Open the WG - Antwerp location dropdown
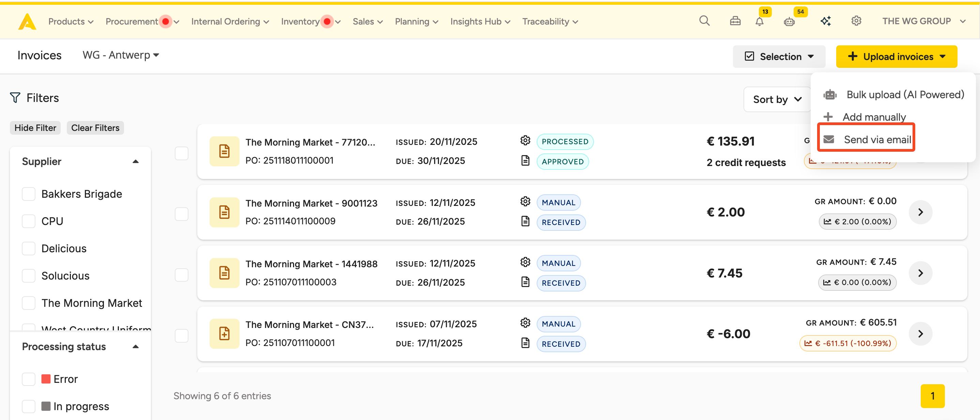Screen dimensions: 980x420 tap(121, 55)
